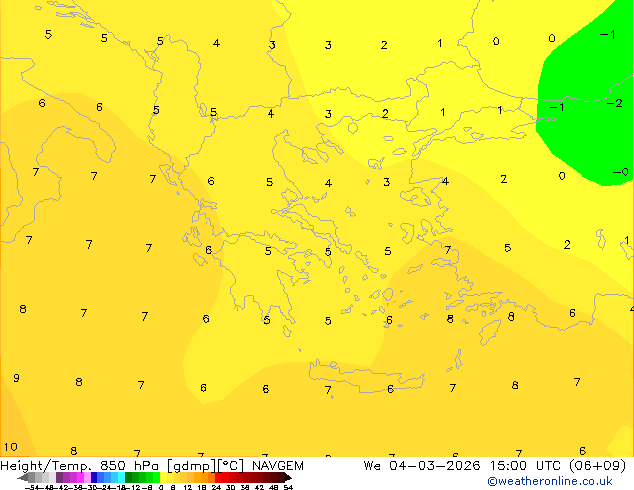Click the NAVGEM model name label

click(278, 466)
